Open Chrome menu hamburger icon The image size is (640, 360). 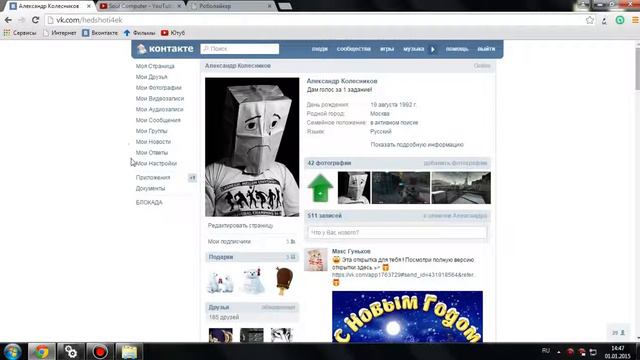pos(635,20)
